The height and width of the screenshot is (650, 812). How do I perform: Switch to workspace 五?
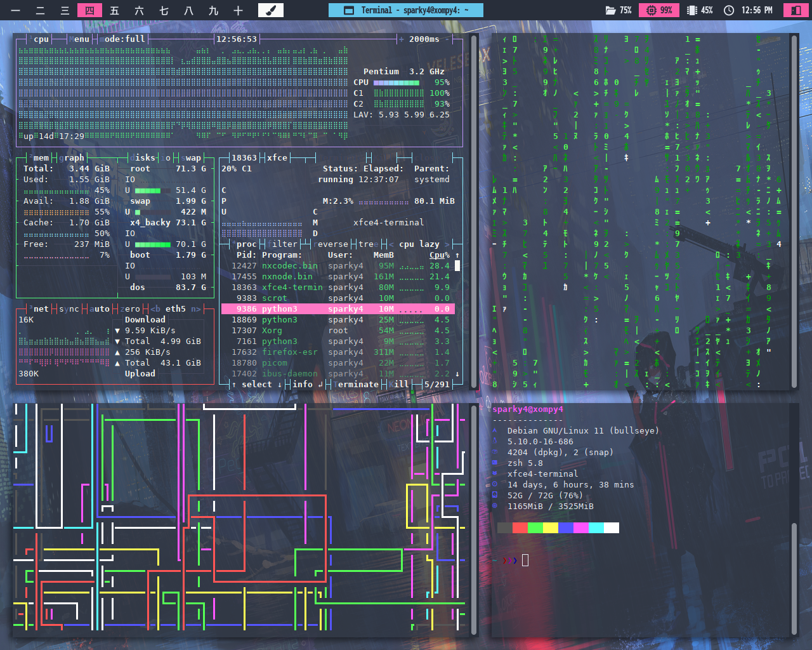click(x=114, y=10)
